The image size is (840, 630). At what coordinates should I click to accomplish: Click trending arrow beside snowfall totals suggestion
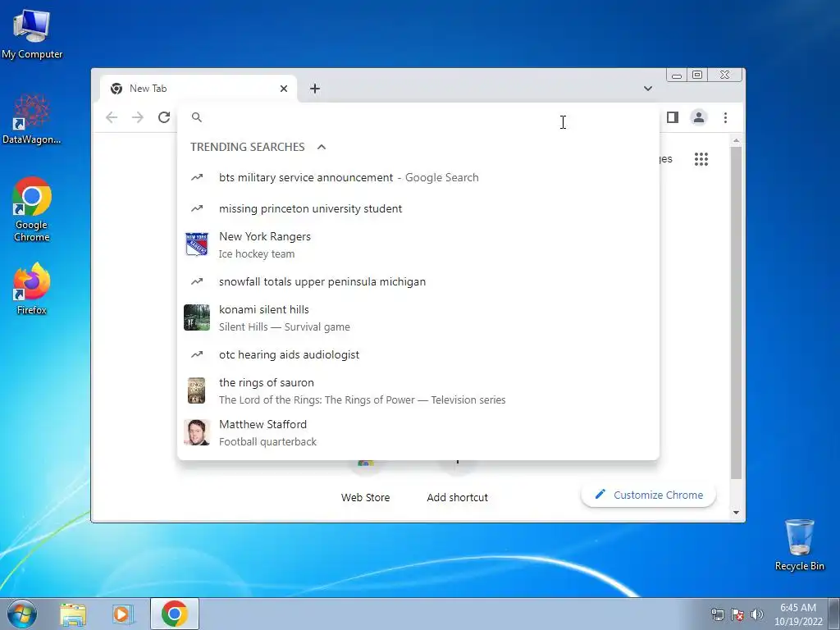(x=197, y=281)
